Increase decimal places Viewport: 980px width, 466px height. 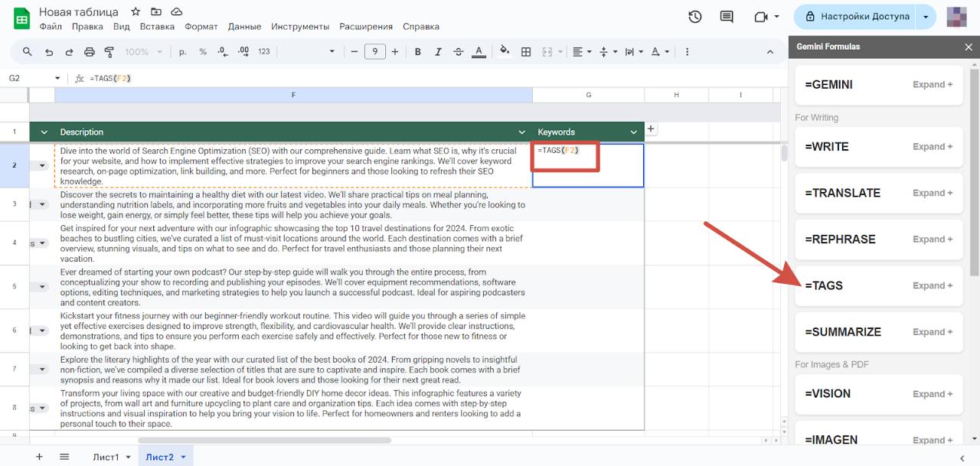click(243, 52)
